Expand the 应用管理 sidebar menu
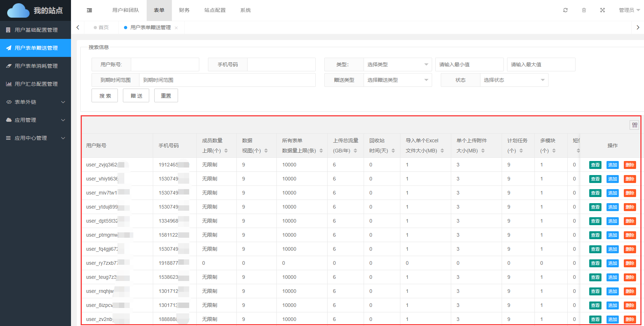 [35, 120]
